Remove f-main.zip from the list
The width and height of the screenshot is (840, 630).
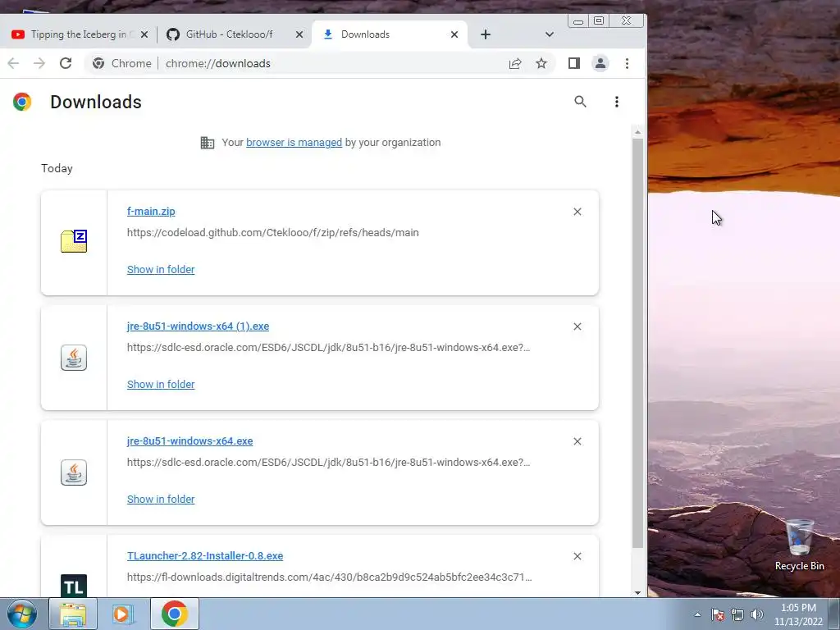pyautogui.click(x=577, y=212)
